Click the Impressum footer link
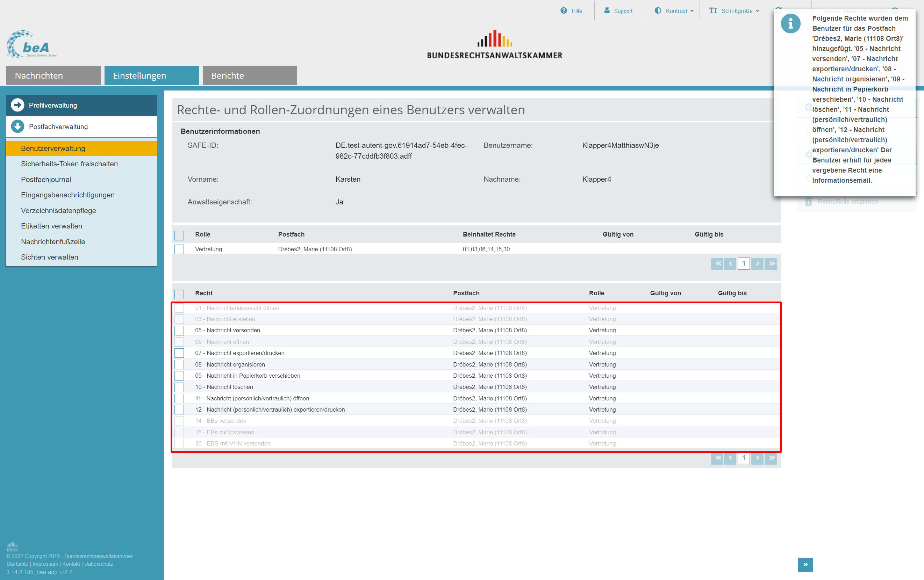924x580 pixels. click(45, 564)
